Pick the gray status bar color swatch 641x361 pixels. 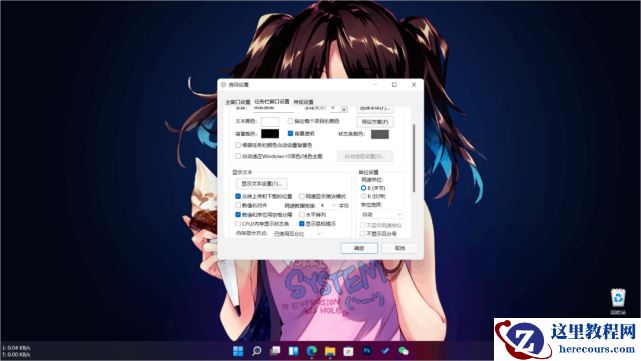380,134
